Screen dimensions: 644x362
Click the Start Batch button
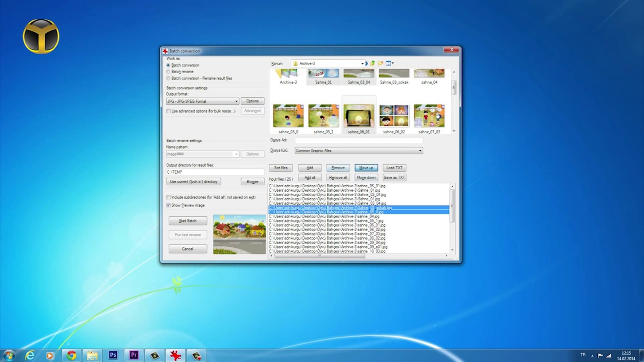pos(188,221)
